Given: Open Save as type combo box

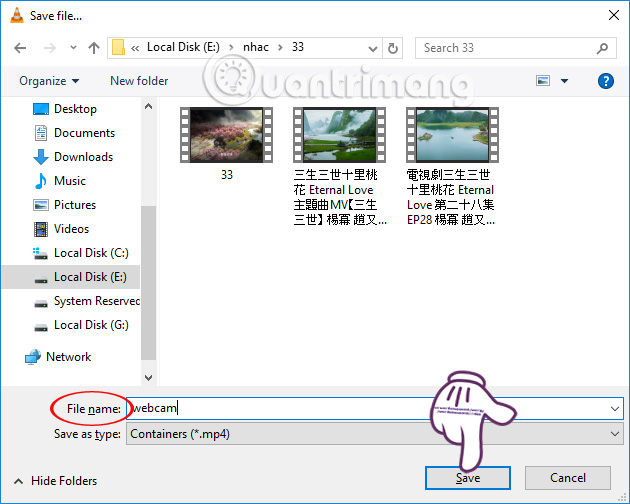Looking at the screenshot, I should click(x=374, y=434).
